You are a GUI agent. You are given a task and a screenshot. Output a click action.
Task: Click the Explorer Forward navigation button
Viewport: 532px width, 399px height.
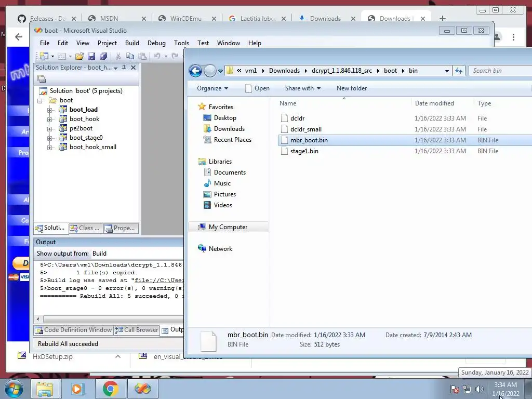click(210, 71)
